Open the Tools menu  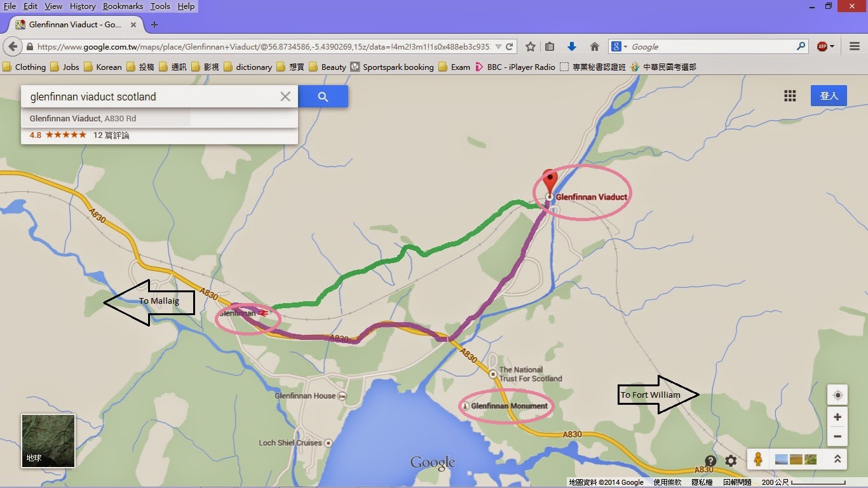(160, 6)
